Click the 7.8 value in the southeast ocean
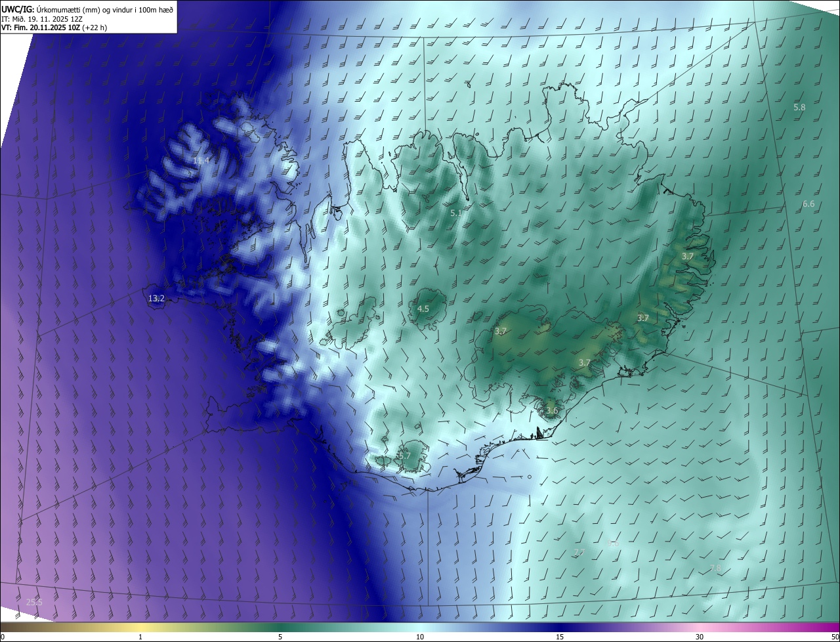840x642 pixels. click(x=715, y=568)
